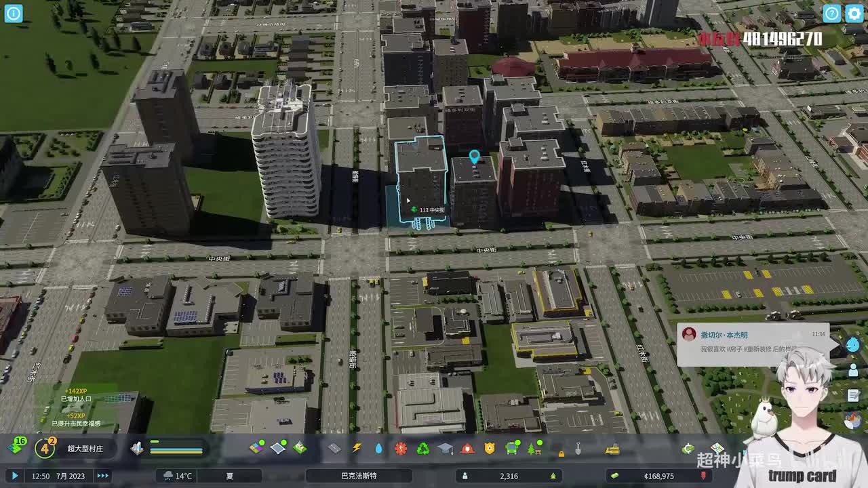Open the Parks & Recreation menu
This screenshot has width=868, height=488.
tap(534, 448)
